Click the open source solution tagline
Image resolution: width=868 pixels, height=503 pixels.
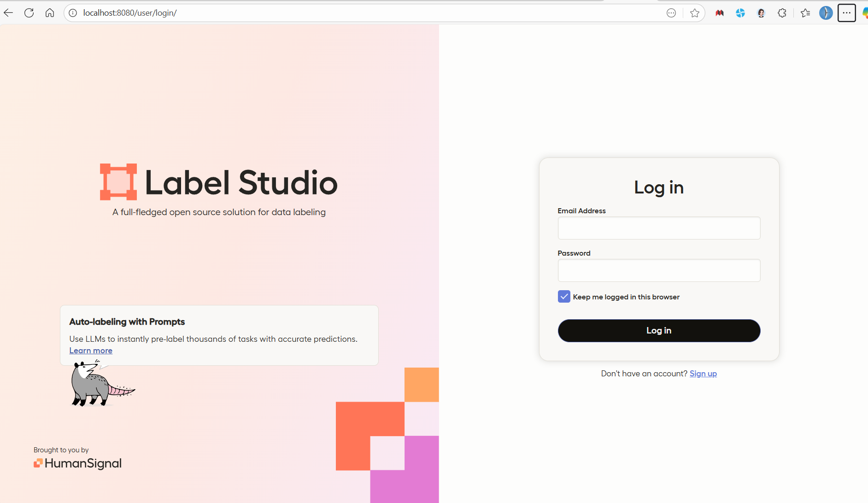[x=219, y=212]
